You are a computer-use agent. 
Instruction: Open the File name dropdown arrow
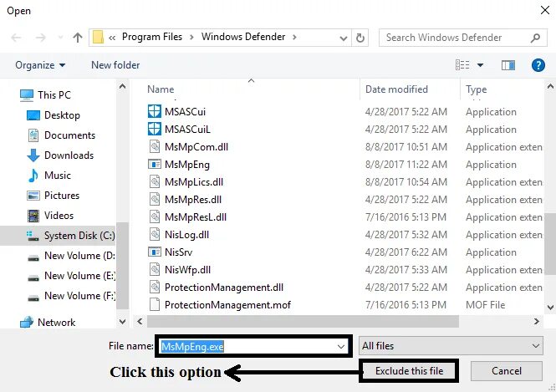pyautogui.click(x=341, y=347)
